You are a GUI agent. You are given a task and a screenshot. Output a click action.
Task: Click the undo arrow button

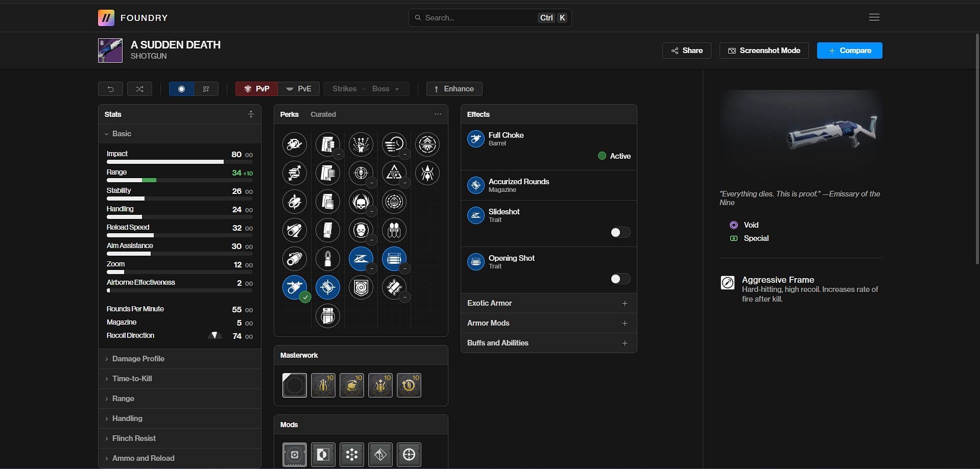110,89
